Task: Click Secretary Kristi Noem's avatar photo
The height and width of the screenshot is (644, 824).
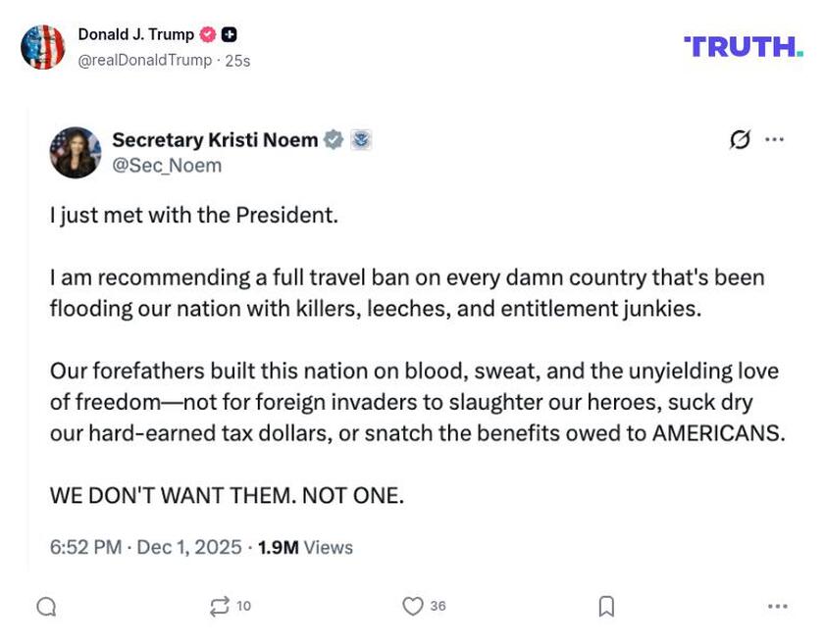Action: pos(77,152)
